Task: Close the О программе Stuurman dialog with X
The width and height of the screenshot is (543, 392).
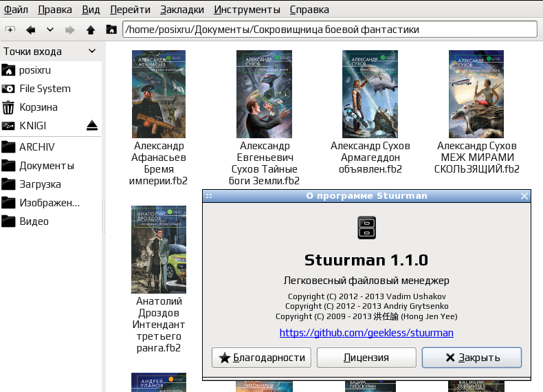Action: point(524,196)
